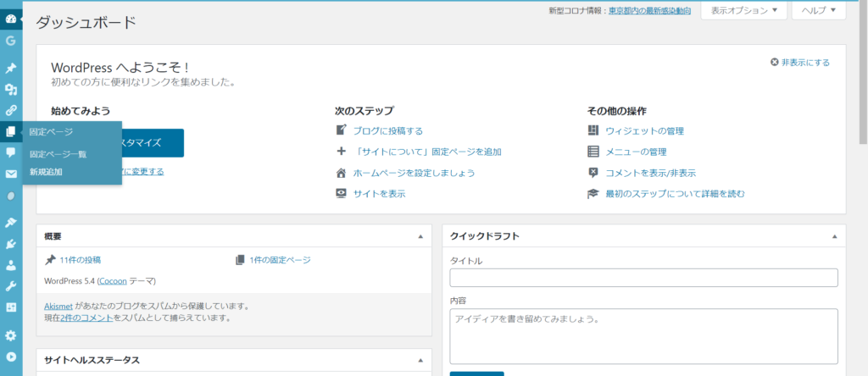Screen dimensions: 868x376
Task: Click the write-post pencil icon
Action: pyautogui.click(x=342, y=130)
